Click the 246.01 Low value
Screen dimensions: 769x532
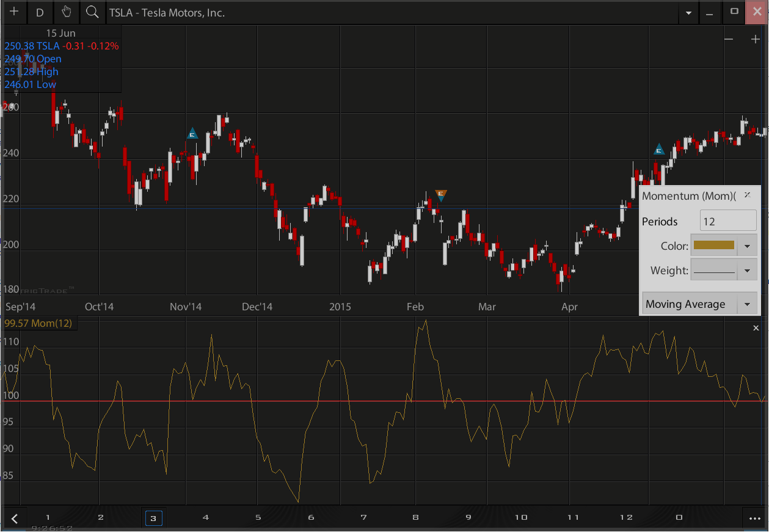click(30, 84)
